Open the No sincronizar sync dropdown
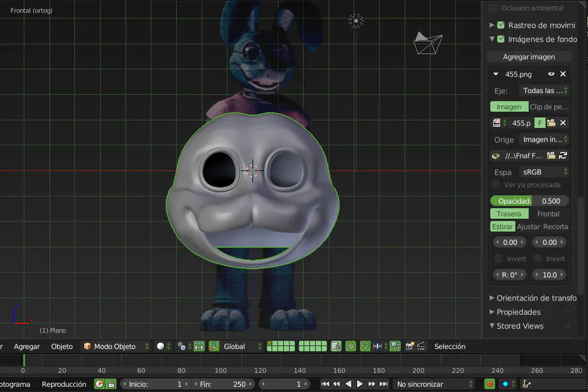The width and height of the screenshot is (588, 392). tap(434, 384)
